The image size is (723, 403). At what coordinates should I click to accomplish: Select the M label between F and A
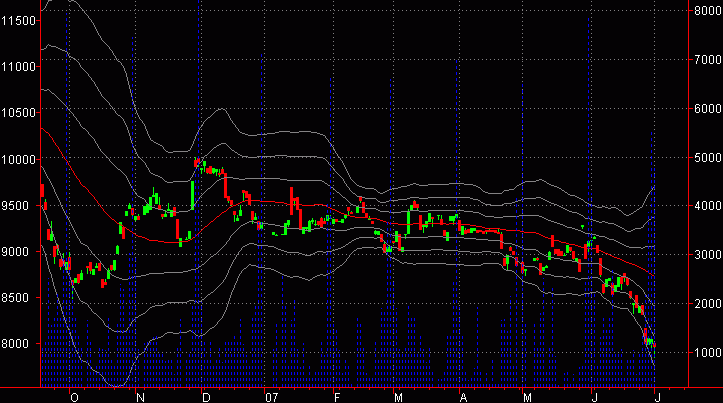398,397
